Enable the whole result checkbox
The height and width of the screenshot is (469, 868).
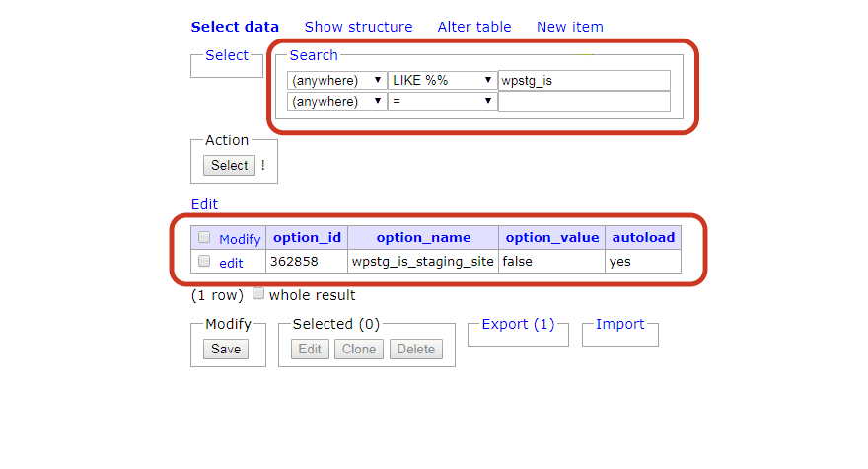[x=258, y=293]
